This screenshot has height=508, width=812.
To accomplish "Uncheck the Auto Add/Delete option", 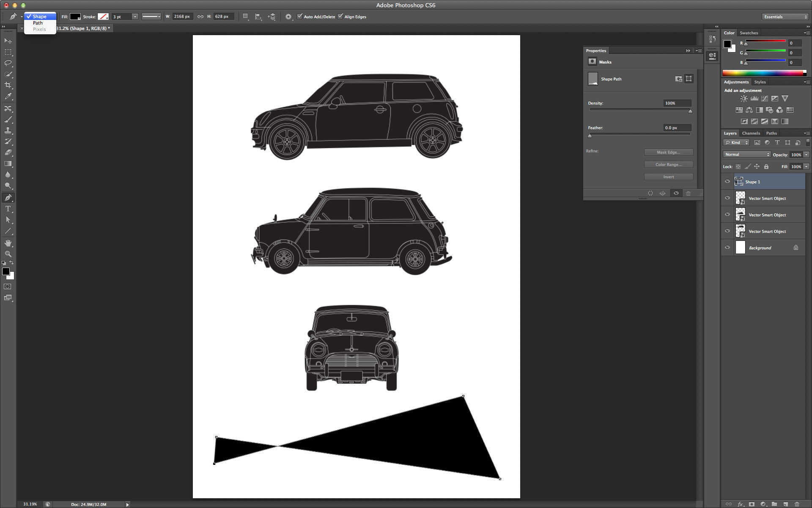I will [300, 17].
